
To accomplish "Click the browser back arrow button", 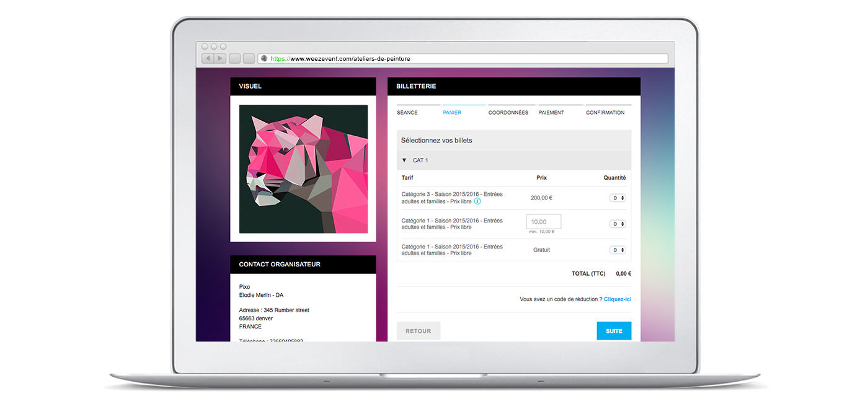I will (x=208, y=59).
